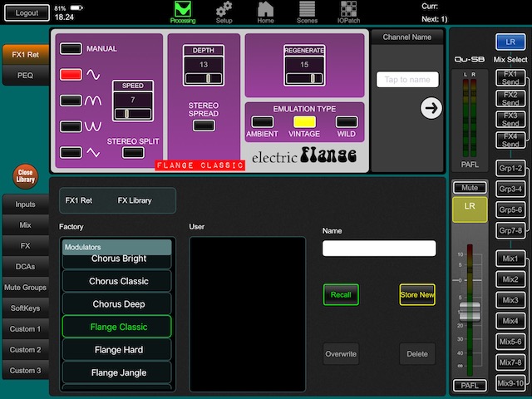Screen dimensions: 532x399
Task: Click the Overwrite button
Action: [341, 354]
